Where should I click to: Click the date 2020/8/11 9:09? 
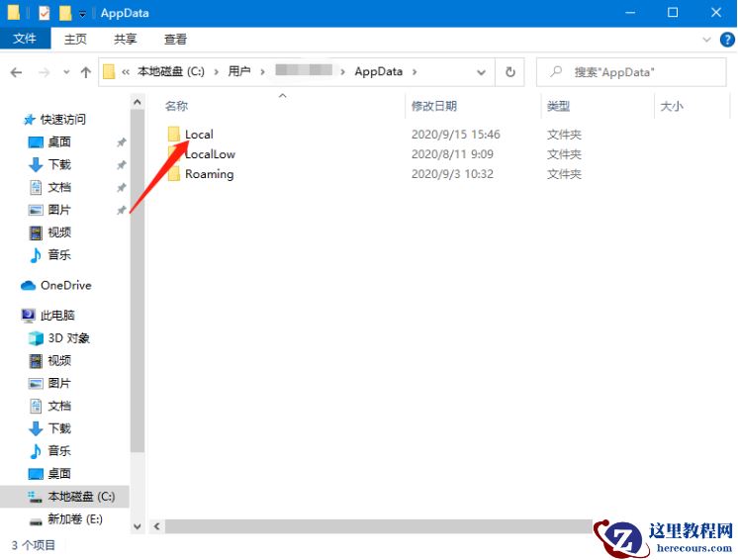(452, 154)
